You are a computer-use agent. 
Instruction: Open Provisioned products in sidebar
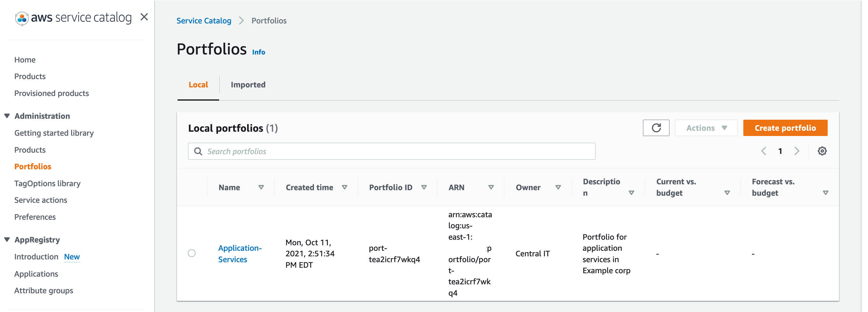pos(51,93)
